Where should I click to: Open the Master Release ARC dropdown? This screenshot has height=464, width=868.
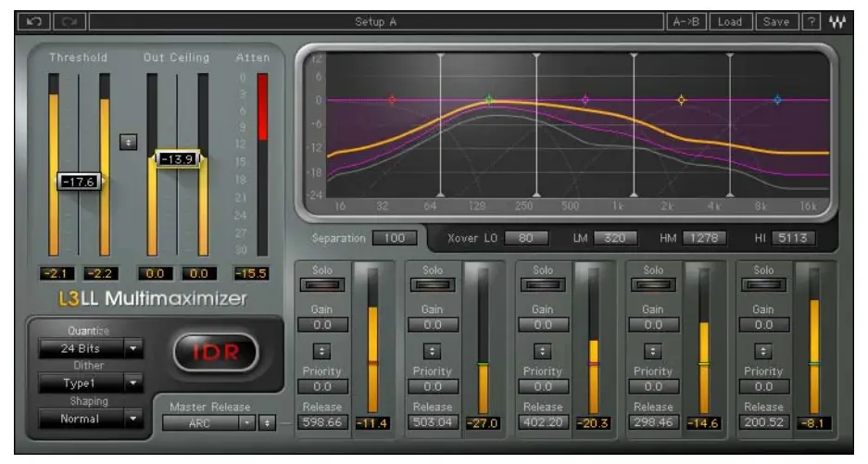(208, 423)
